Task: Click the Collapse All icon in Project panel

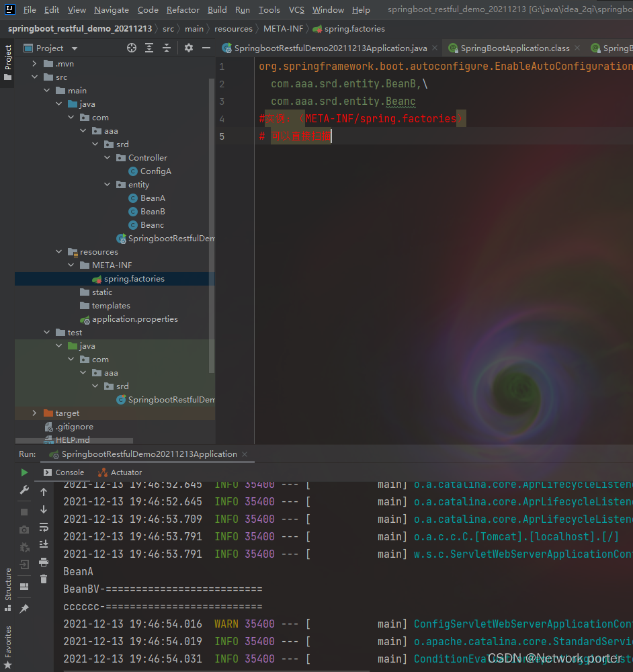Action: click(x=166, y=48)
